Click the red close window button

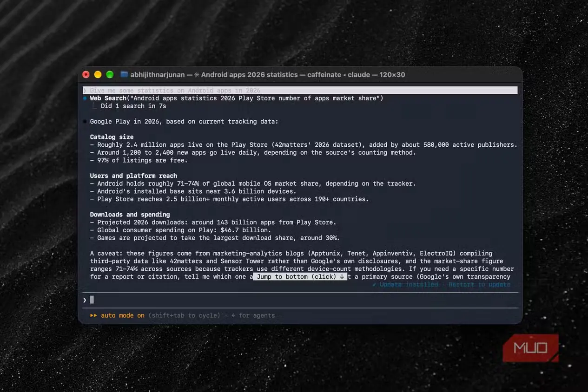(x=86, y=74)
